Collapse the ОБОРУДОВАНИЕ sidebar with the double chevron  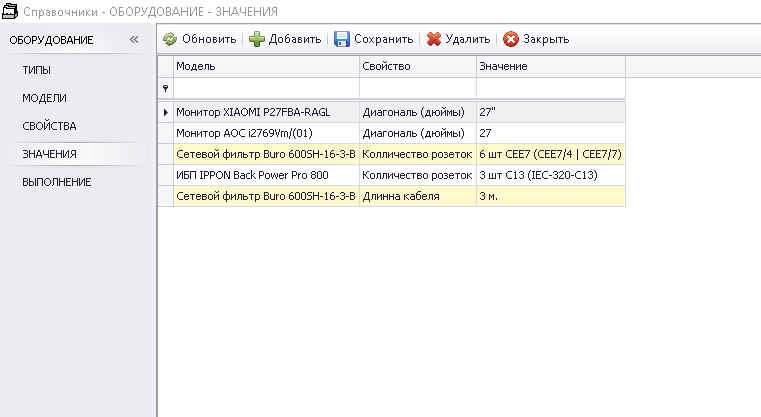[134, 40]
